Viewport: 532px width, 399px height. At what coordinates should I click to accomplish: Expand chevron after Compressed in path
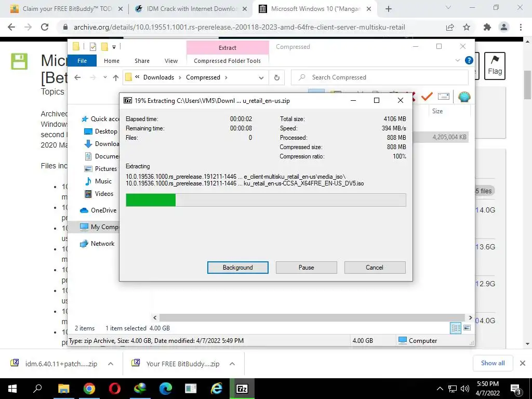(226, 77)
